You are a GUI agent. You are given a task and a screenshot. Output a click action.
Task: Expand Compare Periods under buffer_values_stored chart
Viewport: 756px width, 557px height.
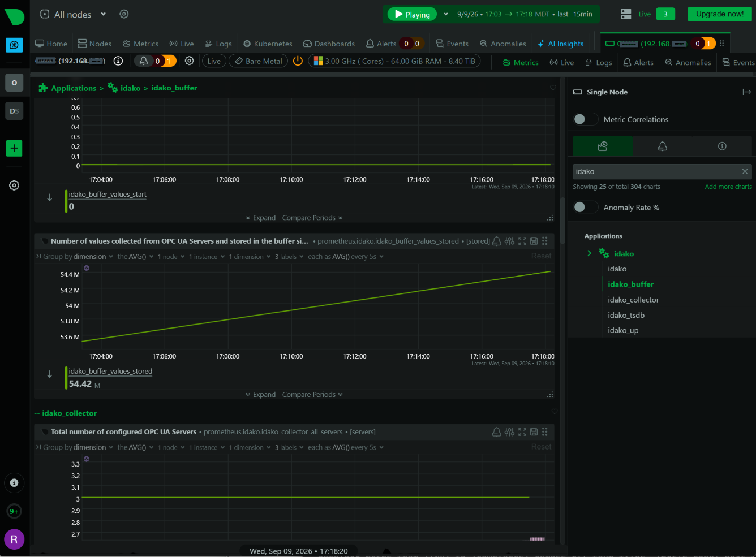click(x=294, y=395)
